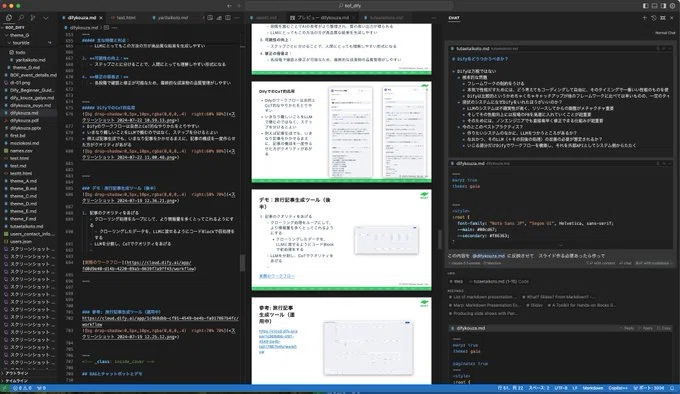Viewport: 680px width, 394px height.
Task: Open theme_A.md in explorer
Action: (x=23, y=181)
